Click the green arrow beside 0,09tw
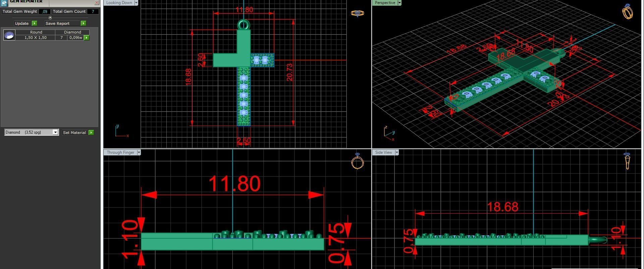The width and height of the screenshot is (644, 269). coord(87,38)
